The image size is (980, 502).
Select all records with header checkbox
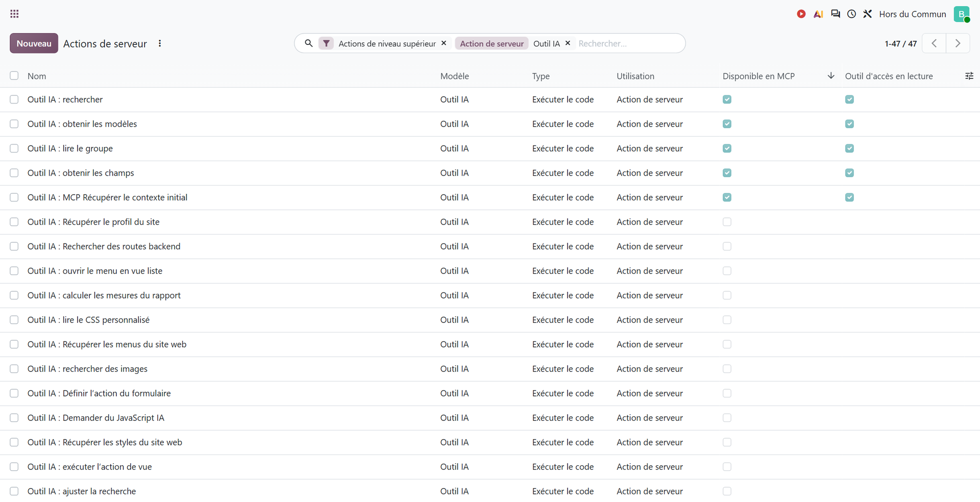(x=14, y=76)
